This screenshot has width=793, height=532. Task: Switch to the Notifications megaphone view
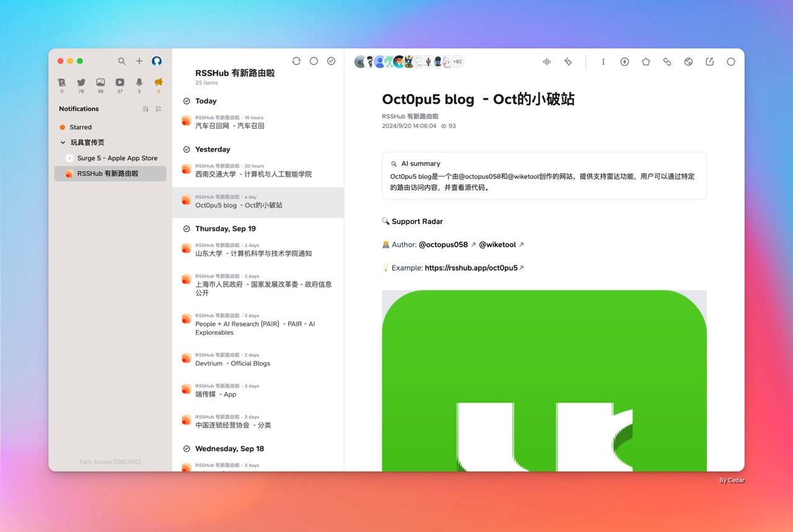(x=159, y=85)
